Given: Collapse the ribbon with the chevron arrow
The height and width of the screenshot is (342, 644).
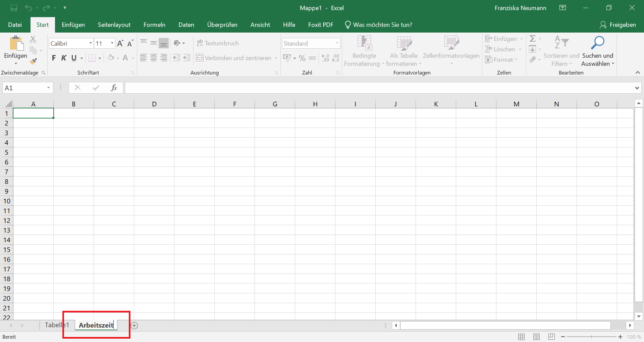Looking at the screenshot, I should [638, 72].
